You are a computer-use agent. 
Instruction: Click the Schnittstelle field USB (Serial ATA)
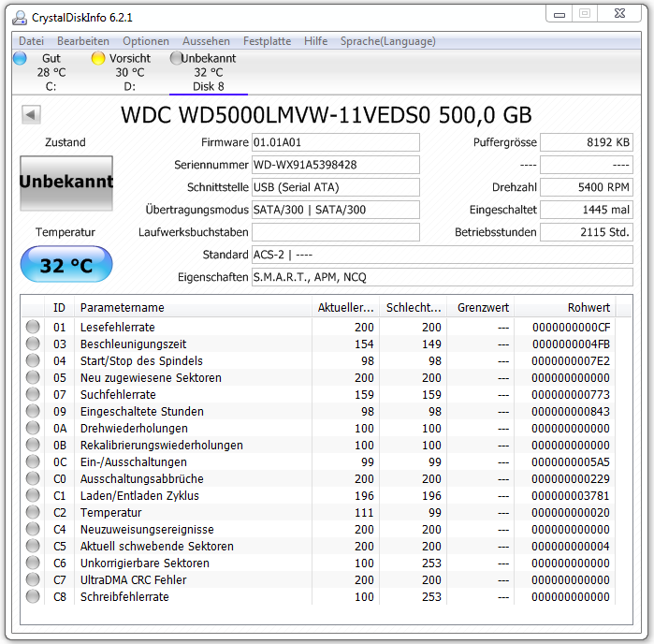click(336, 187)
